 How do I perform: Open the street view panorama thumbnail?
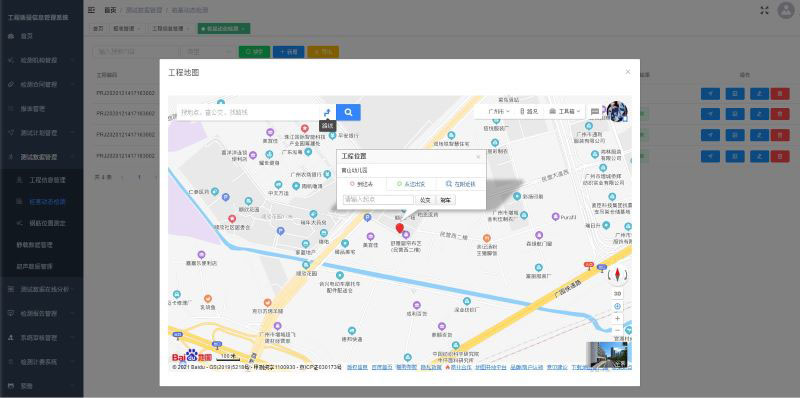(x=606, y=355)
